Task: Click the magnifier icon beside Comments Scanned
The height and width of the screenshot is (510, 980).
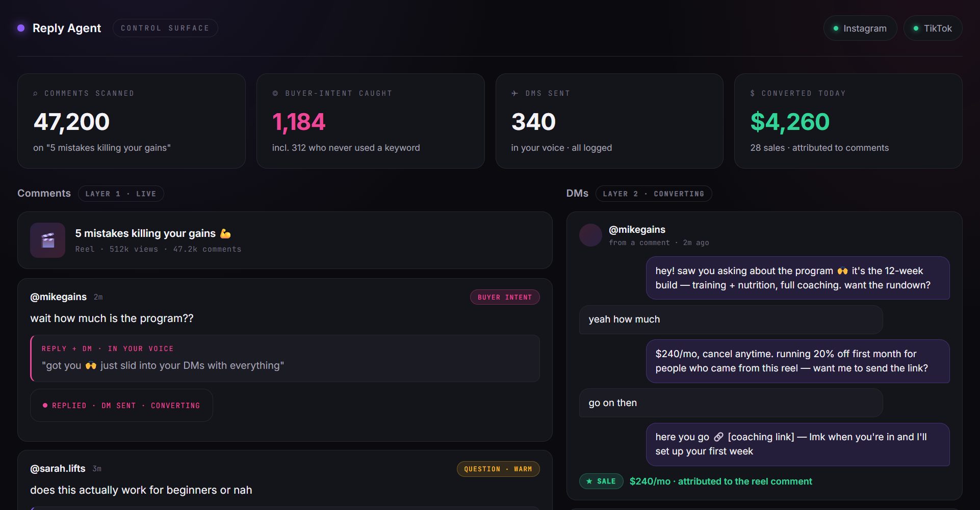Action: pos(35,93)
